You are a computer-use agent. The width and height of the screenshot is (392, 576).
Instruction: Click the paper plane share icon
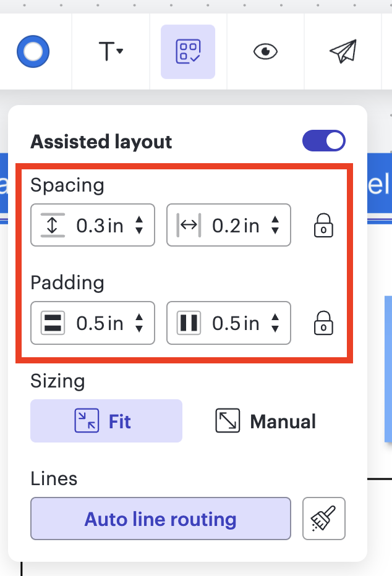(x=344, y=51)
